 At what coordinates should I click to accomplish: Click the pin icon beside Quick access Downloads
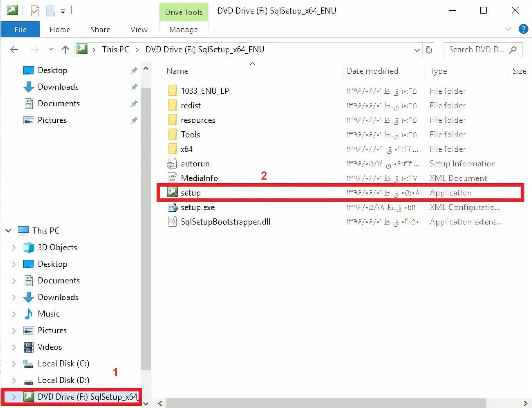(x=134, y=87)
